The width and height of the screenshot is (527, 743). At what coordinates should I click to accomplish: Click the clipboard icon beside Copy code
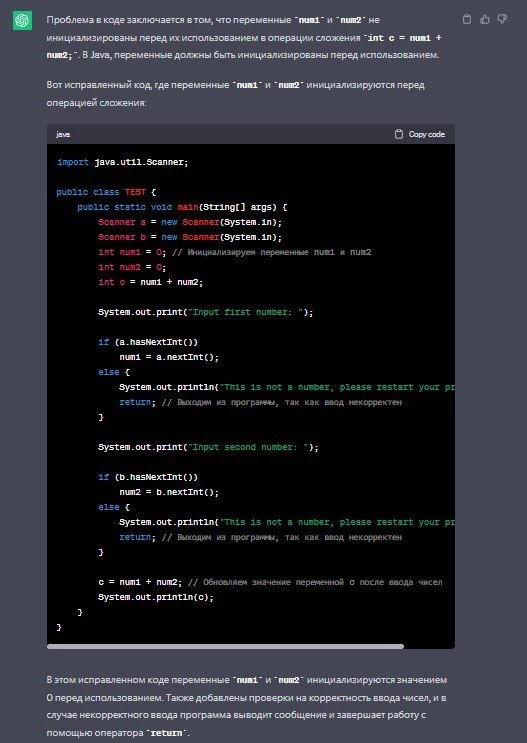[x=399, y=134]
